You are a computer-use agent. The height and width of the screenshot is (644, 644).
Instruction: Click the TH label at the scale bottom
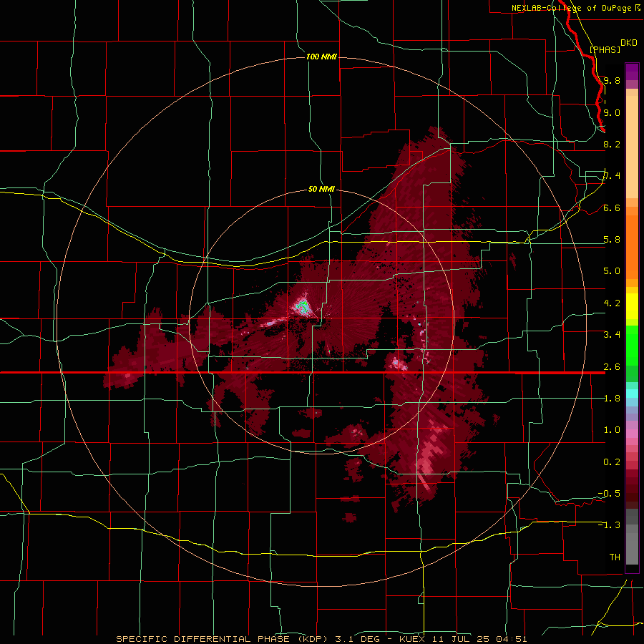(x=615, y=557)
